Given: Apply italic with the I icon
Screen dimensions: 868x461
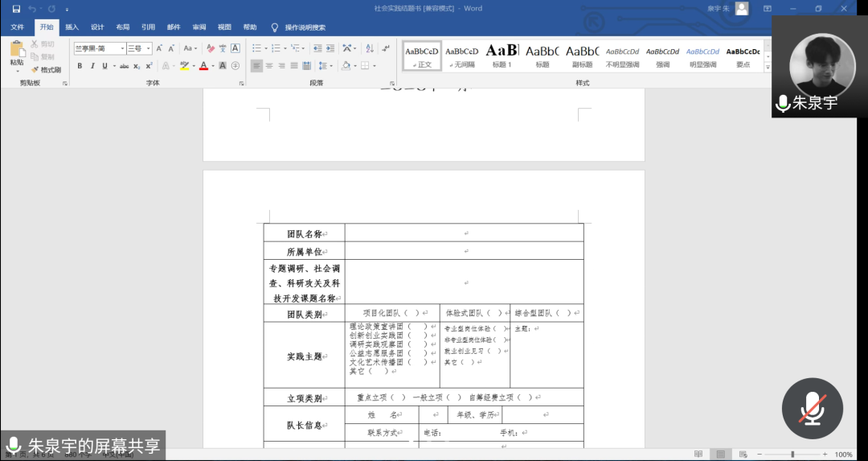Looking at the screenshot, I should pos(92,66).
